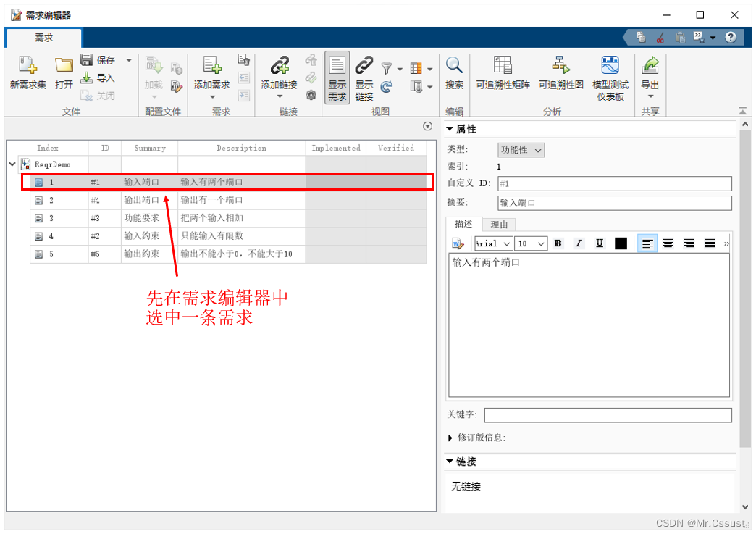This screenshot has width=756, height=534.
Task: Edit description in Word icon
Action: [x=458, y=243]
